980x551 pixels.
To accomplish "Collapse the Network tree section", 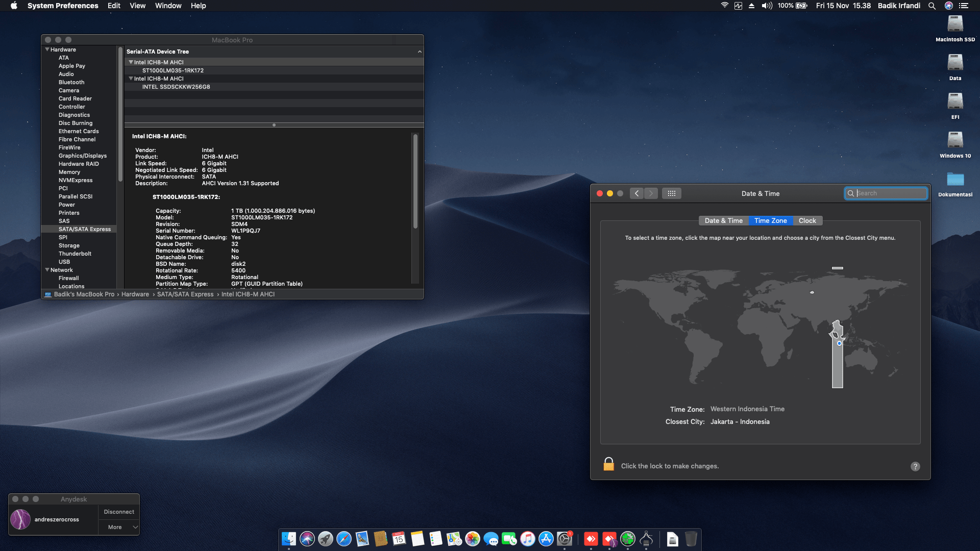I will pyautogui.click(x=47, y=270).
